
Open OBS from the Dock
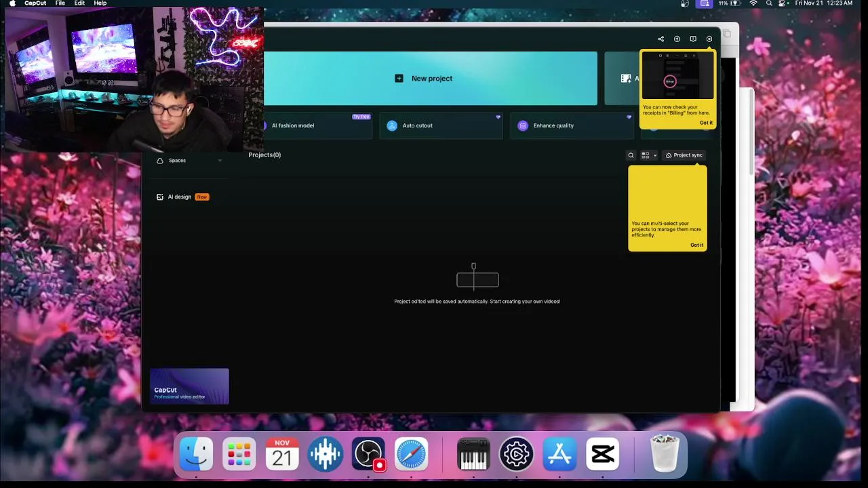pyautogui.click(x=368, y=454)
